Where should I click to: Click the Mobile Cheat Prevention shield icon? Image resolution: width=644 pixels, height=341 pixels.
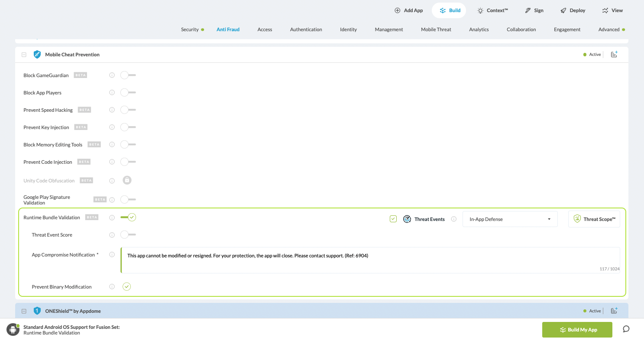[x=37, y=55]
